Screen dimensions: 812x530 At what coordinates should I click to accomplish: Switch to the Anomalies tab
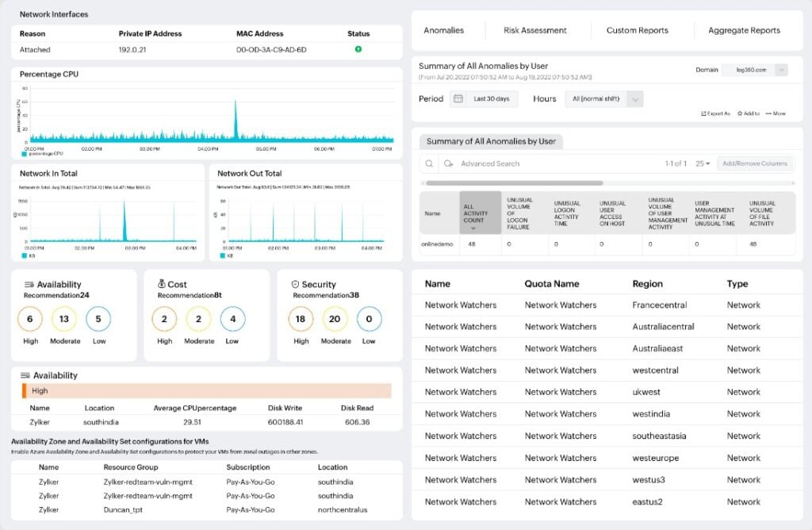coord(444,31)
